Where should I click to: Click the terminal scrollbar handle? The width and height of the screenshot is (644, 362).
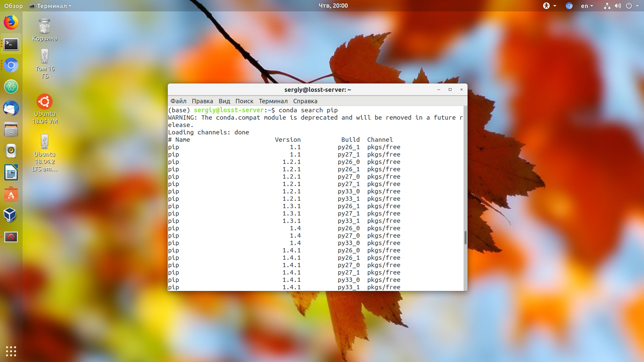click(x=465, y=238)
